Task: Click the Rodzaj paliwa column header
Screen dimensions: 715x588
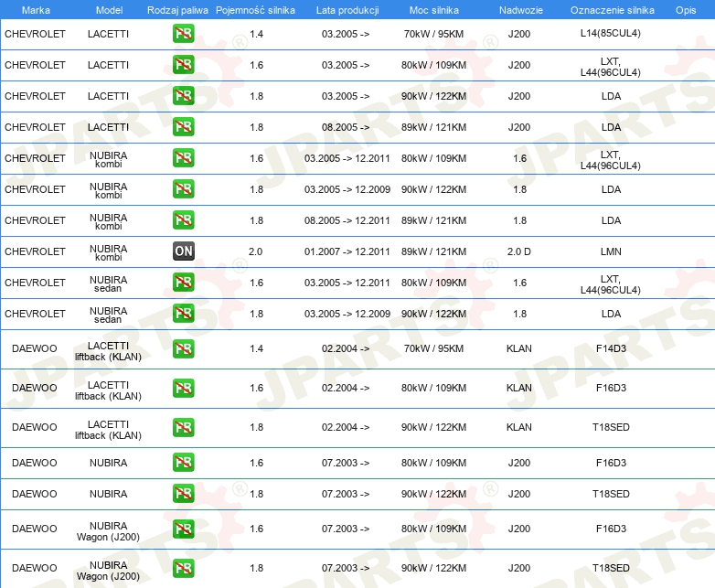Action: [x=177, y=10]
